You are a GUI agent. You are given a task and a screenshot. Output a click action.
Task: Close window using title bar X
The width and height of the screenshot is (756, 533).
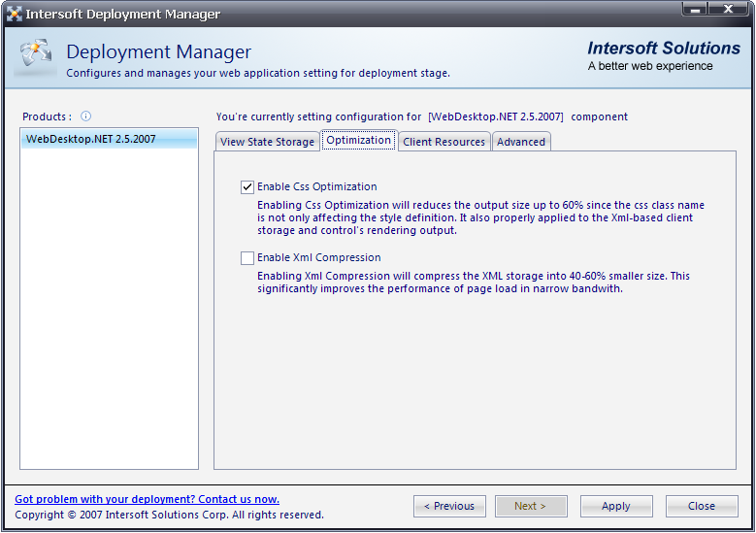tap(726, 9)
